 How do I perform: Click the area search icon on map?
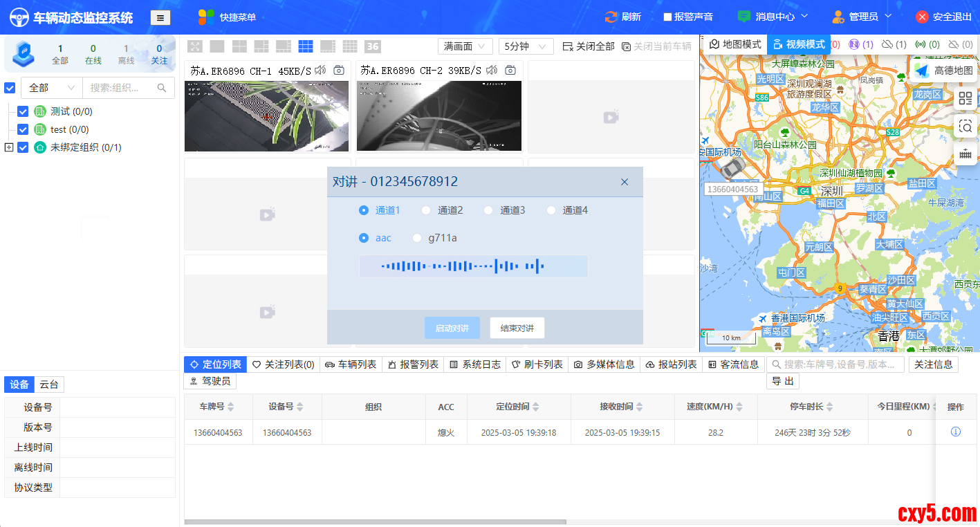point(965,127)
